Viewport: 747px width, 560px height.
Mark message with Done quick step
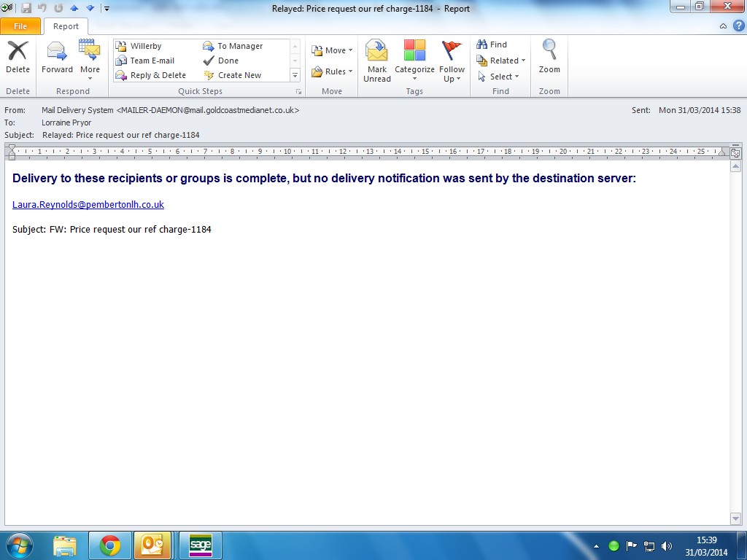(x=220, y=61)
